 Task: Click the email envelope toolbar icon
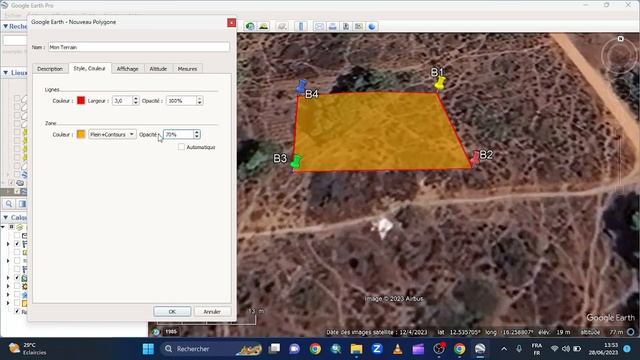click(x=319, y=27)
